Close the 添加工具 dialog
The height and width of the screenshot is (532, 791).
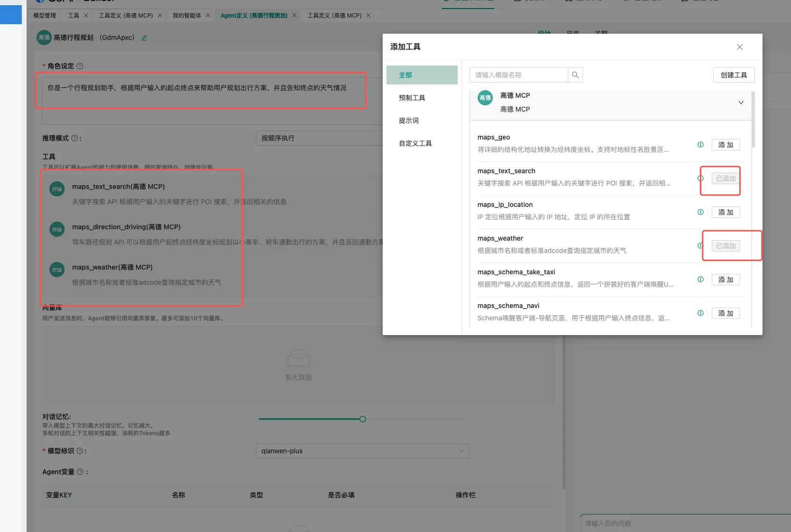click(739, 47)
